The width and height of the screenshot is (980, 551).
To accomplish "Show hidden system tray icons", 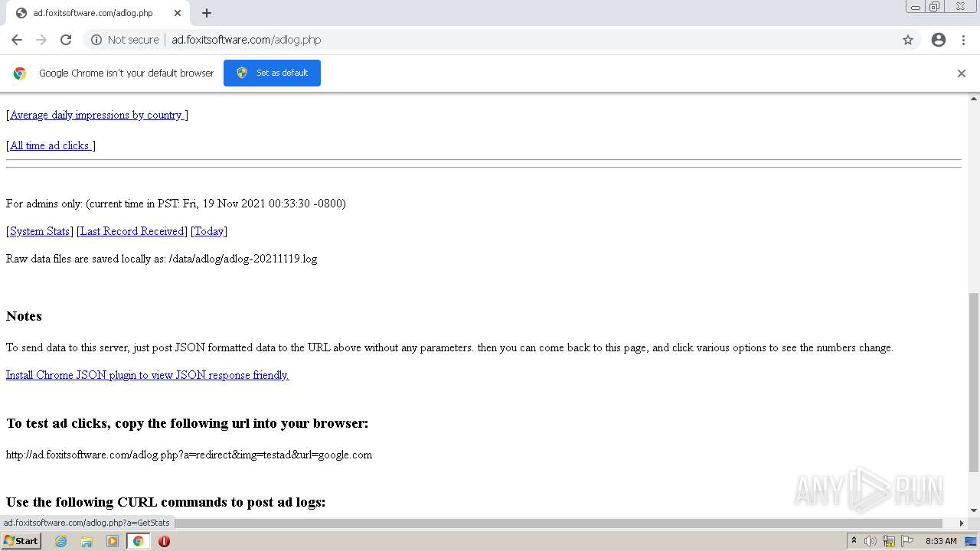I will click(x=854, y=541).
